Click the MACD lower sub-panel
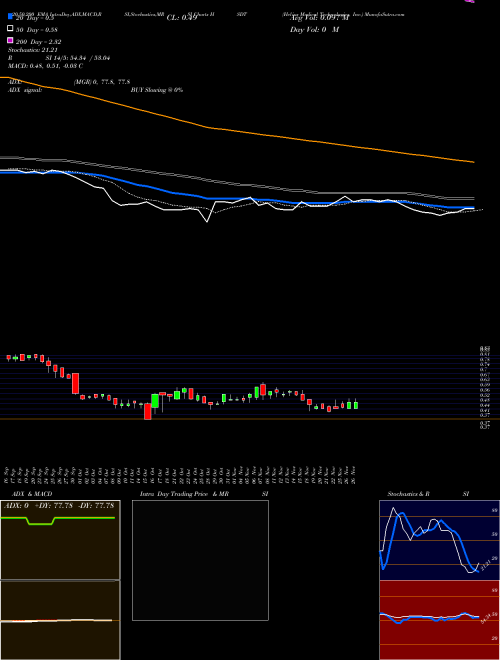The height and width of the screenshot is (660, 500). [x=60, y=620]
